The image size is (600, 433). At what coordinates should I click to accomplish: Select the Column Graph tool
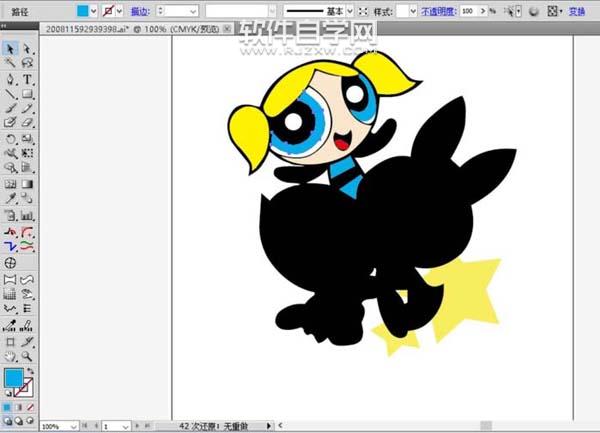pos(27,216)
